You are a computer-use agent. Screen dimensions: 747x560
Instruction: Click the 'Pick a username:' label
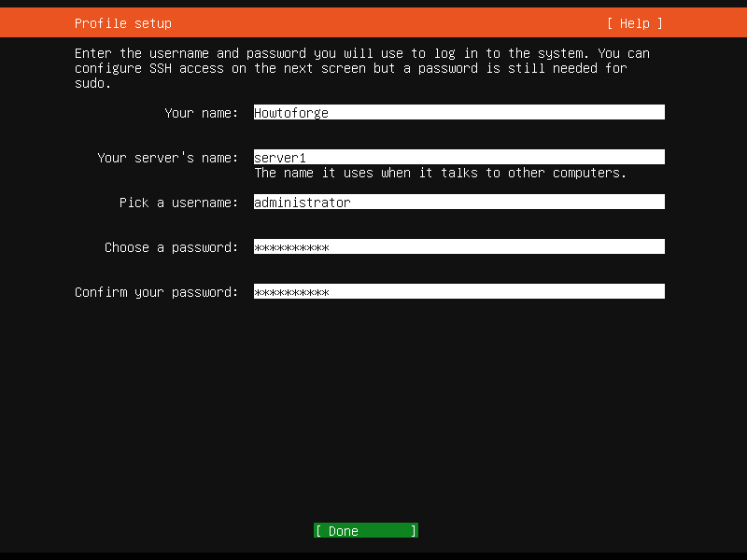coord(178,203)
